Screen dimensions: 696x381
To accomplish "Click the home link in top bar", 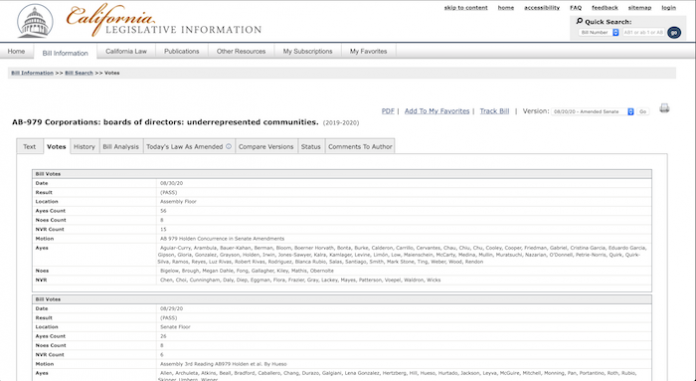I will pyautogui.click(x=506, y=8).
